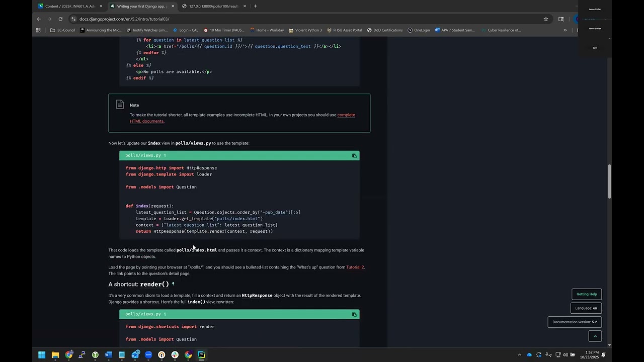
Task: Bookmark this page with the star
Action: pyautogui.click(x=546, y=19)
